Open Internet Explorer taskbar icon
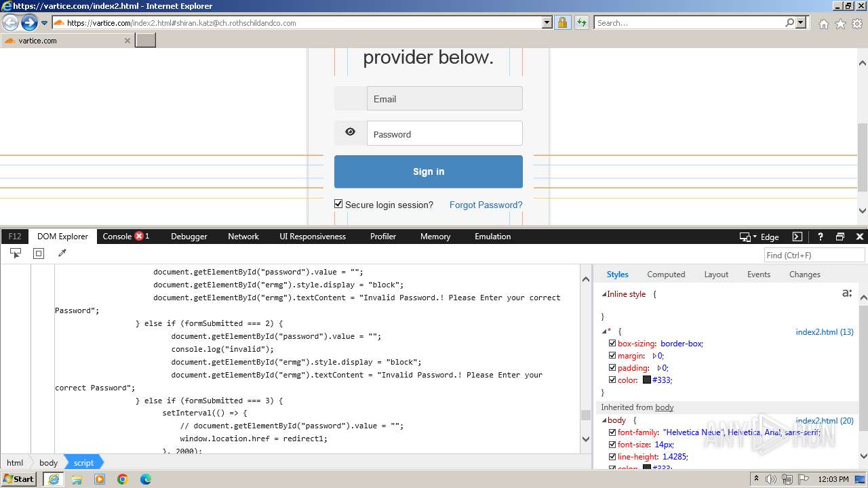Image resolution: width=868 pixels, height=488 pixels. tap(54, 479)
